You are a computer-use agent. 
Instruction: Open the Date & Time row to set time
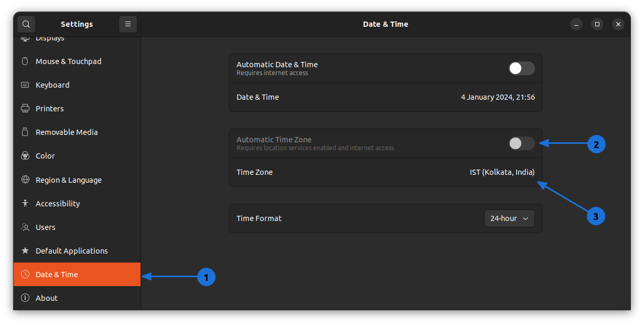point(385,97)
